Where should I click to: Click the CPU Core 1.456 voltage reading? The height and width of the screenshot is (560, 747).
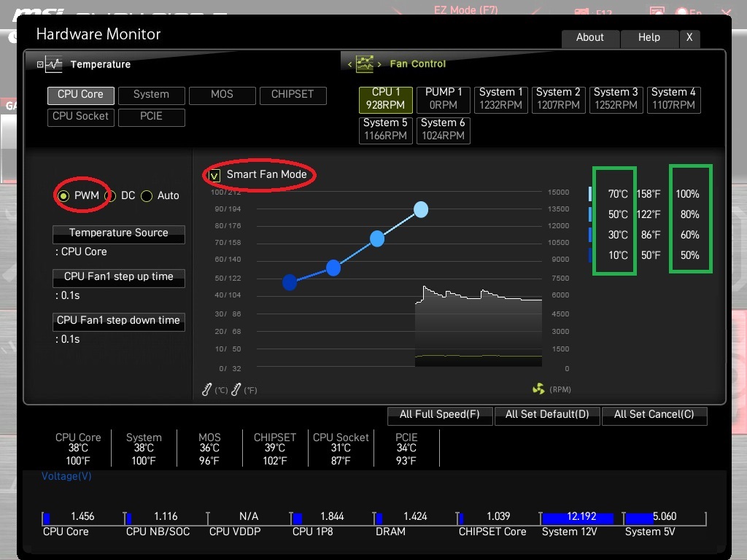pos(82,517)
